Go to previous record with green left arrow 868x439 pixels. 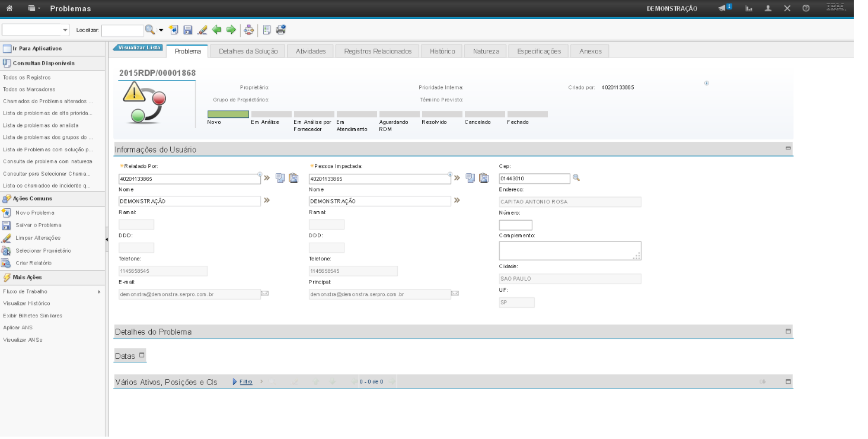click(217, 30)
